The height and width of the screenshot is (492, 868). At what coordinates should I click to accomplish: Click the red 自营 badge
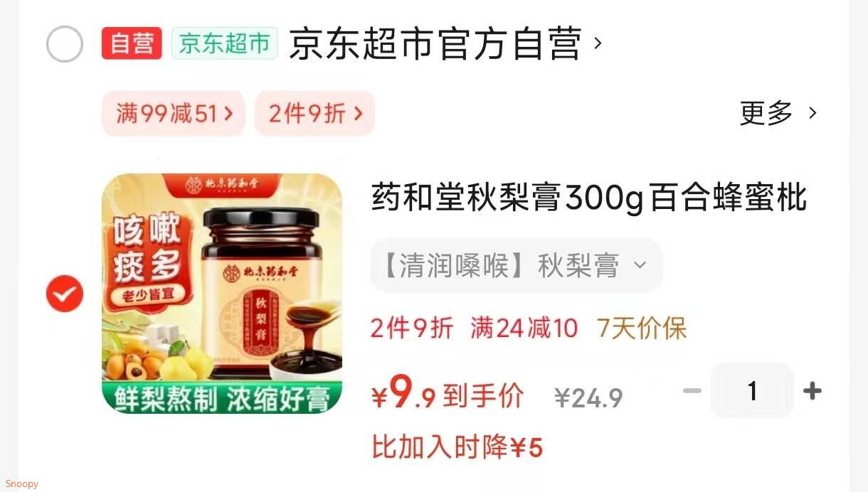132,43
